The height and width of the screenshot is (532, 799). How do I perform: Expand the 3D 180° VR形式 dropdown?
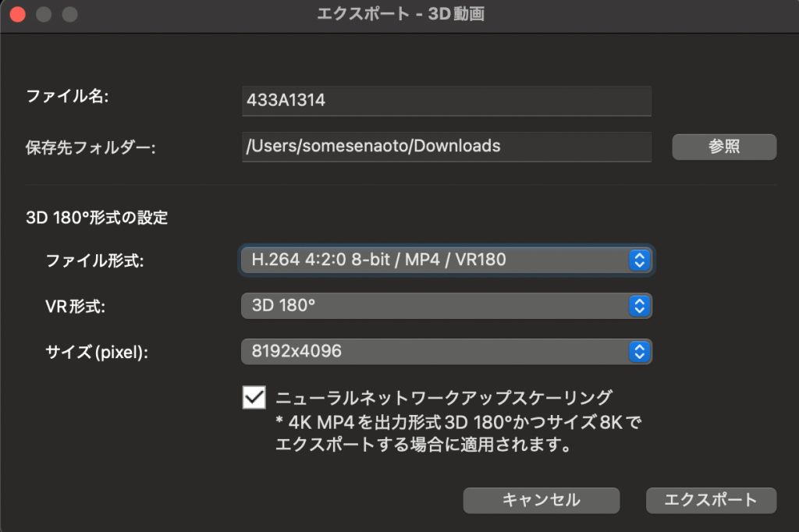(437, 306)
